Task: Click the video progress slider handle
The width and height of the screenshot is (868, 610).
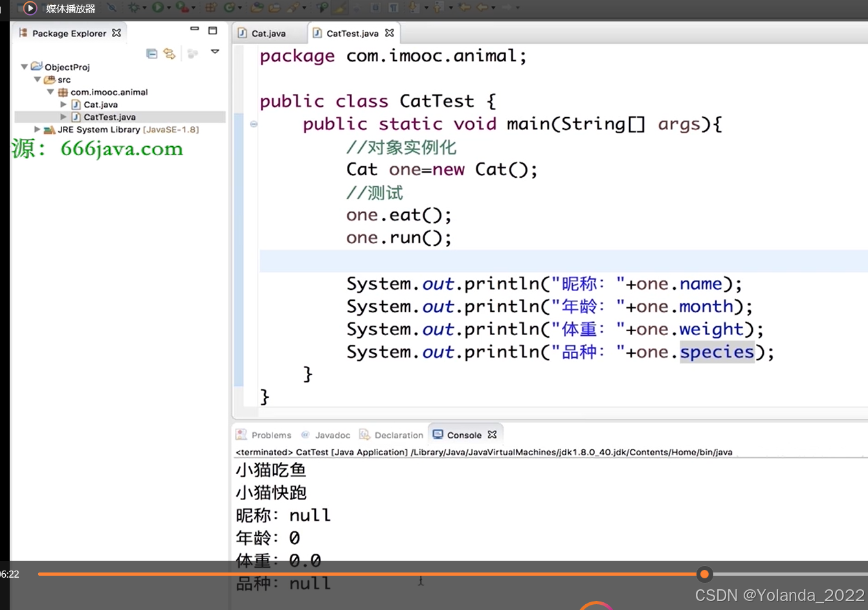Action: pyautogui.click(x=704, y=574)
